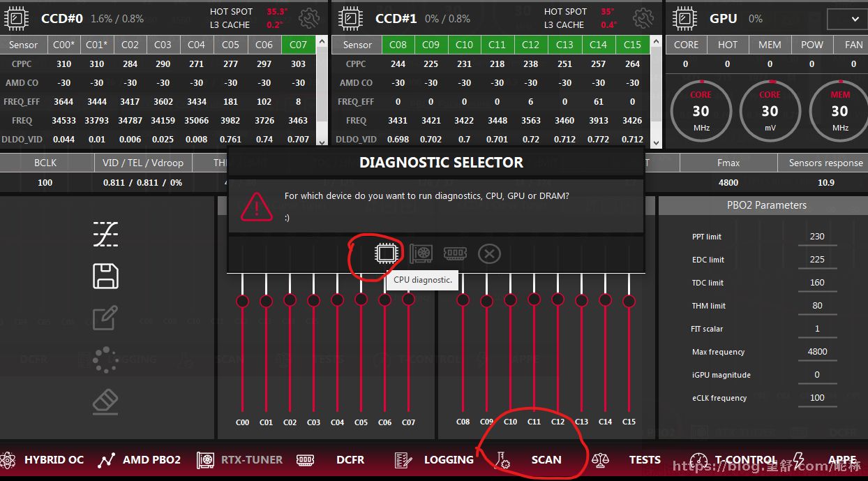Click the Fmax header cell
Viewport: 868px width, 481px height.
728,163
